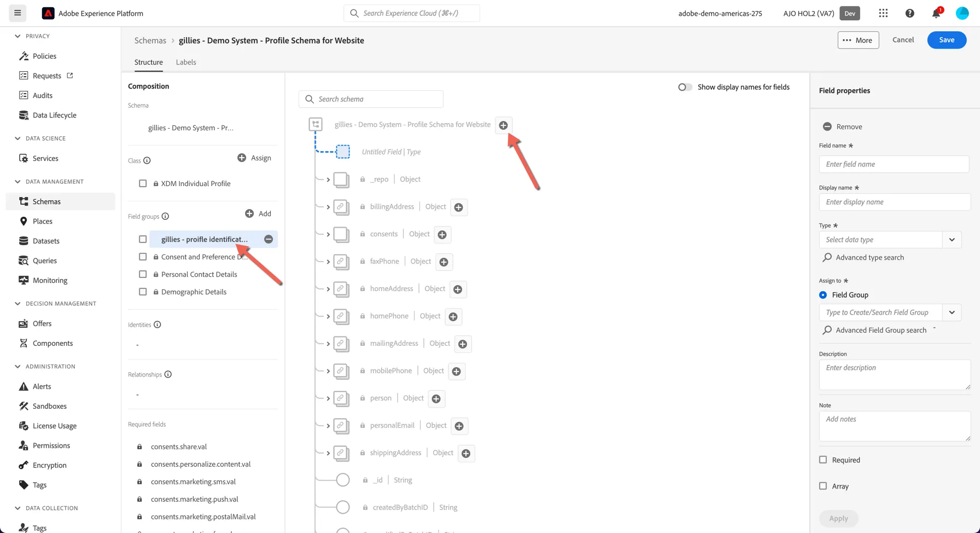This screenshot has width=980, height=533.
Task: Focus the Enter field name input
Action: click(x=894, y=164)
